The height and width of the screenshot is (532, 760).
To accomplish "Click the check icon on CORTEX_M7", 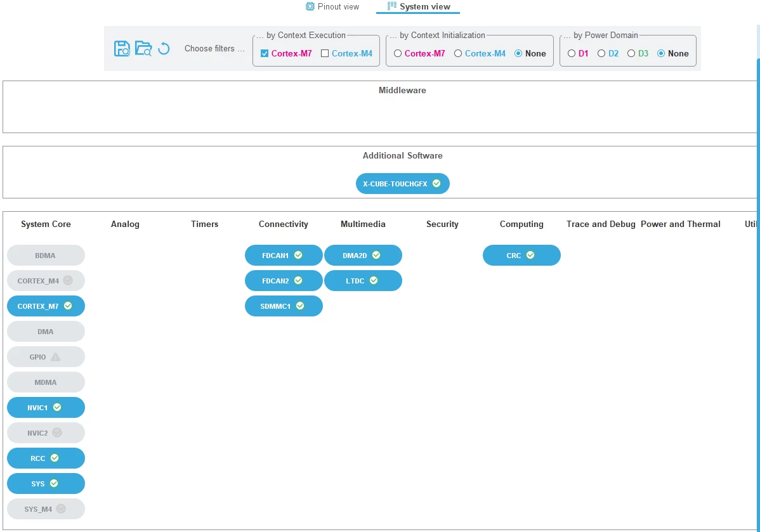I will click(68, 306).
